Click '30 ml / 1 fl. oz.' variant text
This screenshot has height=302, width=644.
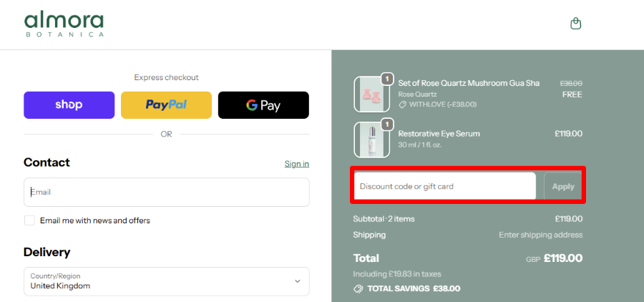coord(420,145)
